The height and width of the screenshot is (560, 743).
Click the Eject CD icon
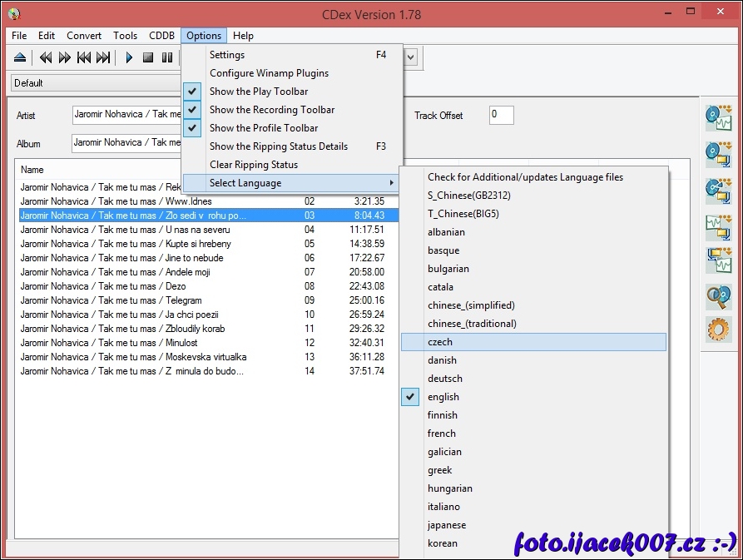pyautogui.click(x=20, y=57)
